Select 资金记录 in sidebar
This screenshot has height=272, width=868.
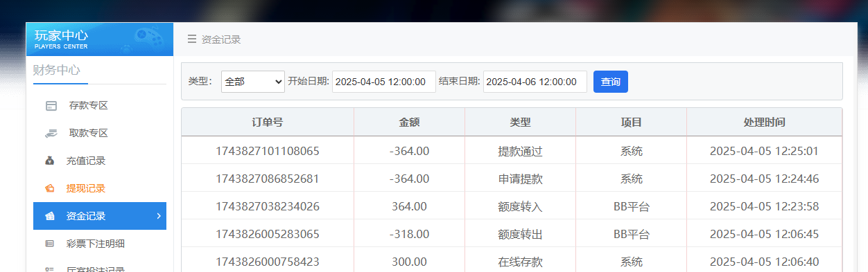tap(100, 216)
